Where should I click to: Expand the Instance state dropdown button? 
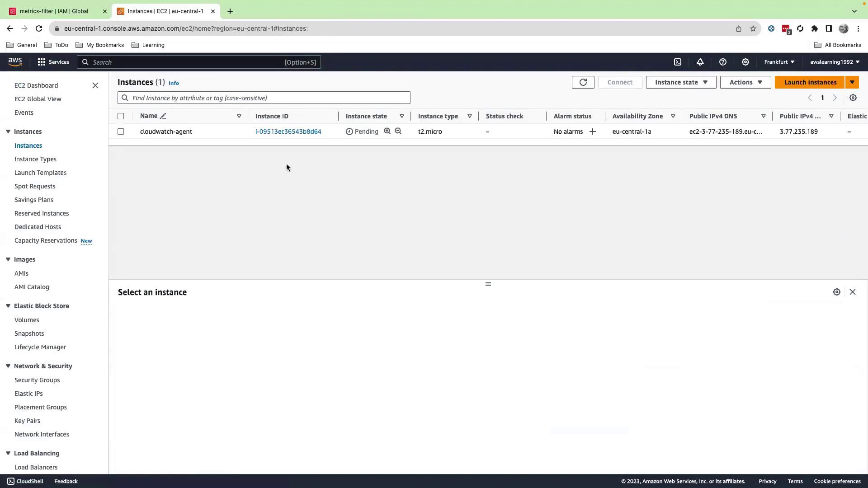coord(681,82)
